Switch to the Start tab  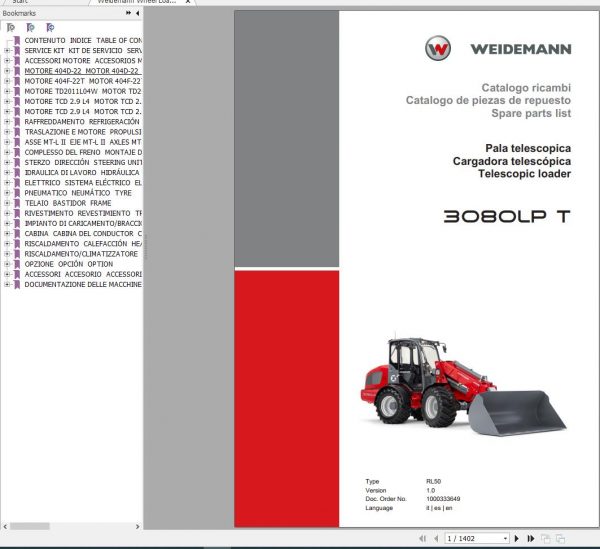(20, 2)
